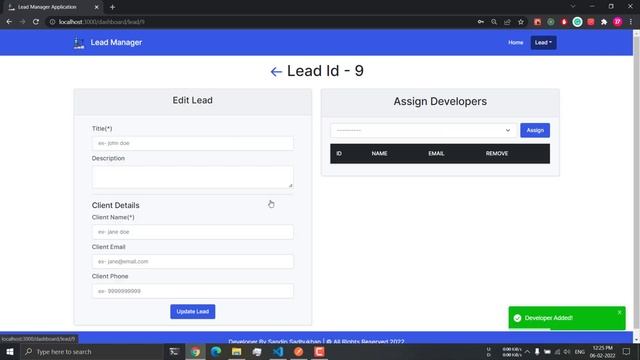Show hidden system tray icons chevron
The height and width of the screenshot is (360, 640).
(x=527, y=351)
